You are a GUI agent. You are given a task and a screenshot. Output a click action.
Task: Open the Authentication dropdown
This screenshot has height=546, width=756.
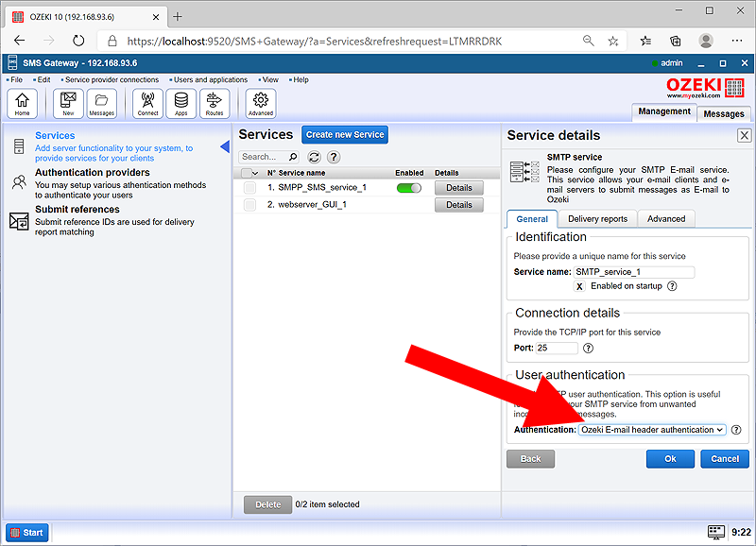[652, 430]
